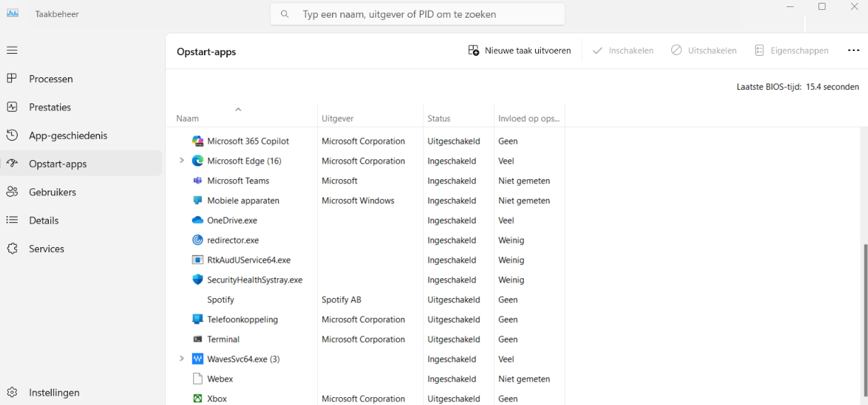Click the App-geschiedenis sidebar icon

pyautogui.click(x=12, y=135)
